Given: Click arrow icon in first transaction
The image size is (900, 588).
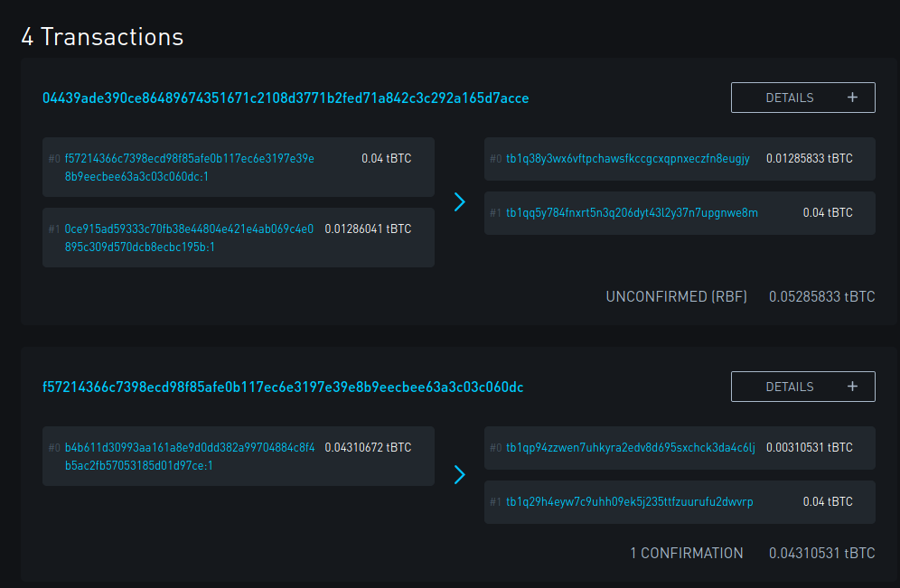Looking at the screenshot, I should click(460, 202).
